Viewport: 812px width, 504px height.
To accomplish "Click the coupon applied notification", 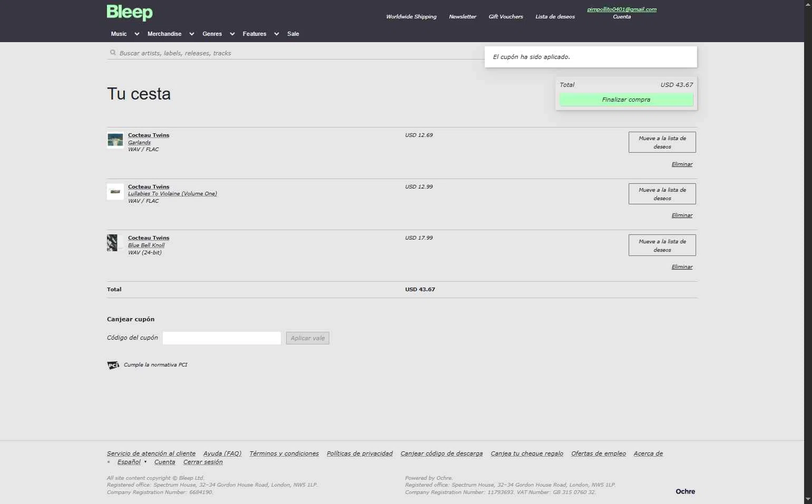I will (591, 57).
